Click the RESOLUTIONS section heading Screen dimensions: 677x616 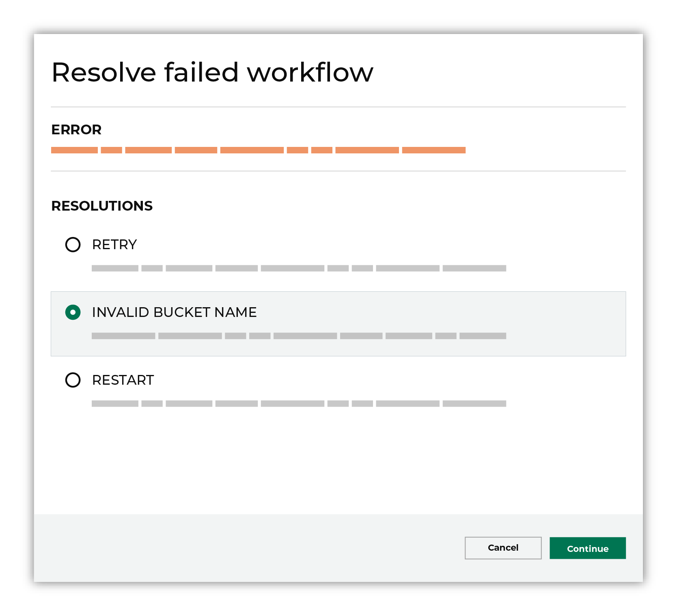pos(102,206)
